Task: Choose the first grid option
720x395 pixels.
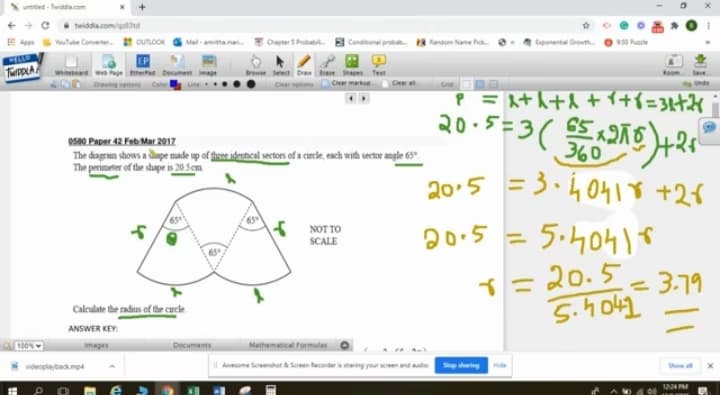Action: (467, 84)
